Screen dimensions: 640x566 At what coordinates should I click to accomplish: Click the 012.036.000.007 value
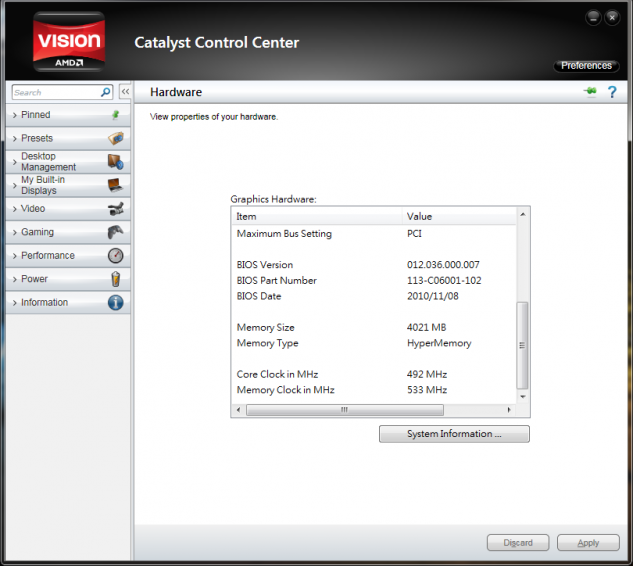(x=443, y=265)
